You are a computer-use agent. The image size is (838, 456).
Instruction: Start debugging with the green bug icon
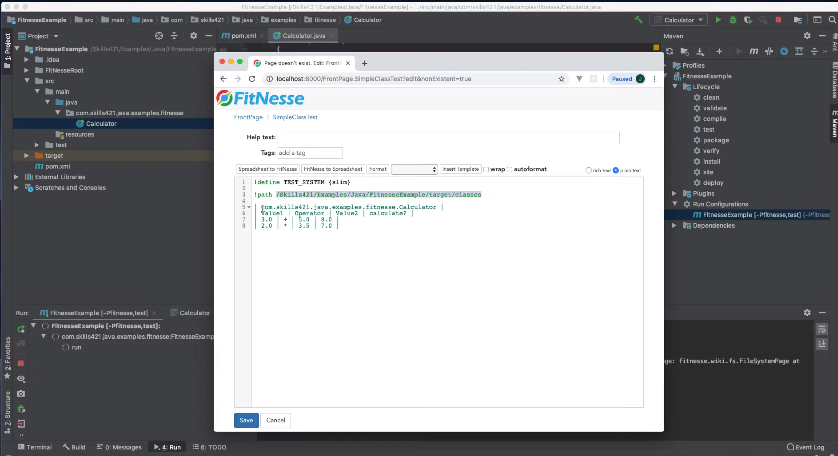(733, 20)
